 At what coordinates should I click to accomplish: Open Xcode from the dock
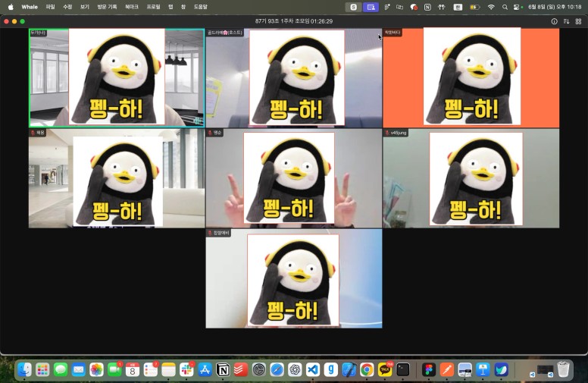349,370
